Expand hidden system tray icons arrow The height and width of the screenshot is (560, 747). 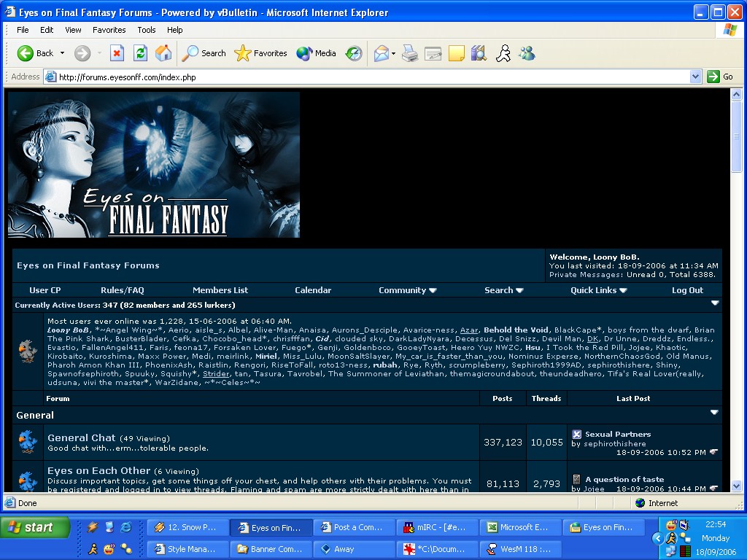click(658, 538)
